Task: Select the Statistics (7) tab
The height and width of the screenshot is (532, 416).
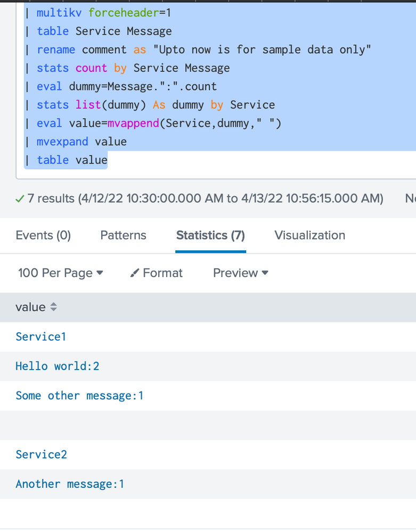Action: tap(210, 235)
